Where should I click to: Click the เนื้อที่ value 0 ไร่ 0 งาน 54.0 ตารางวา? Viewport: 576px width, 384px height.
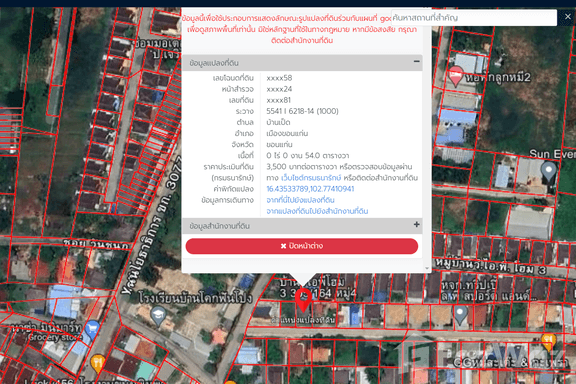307,155
